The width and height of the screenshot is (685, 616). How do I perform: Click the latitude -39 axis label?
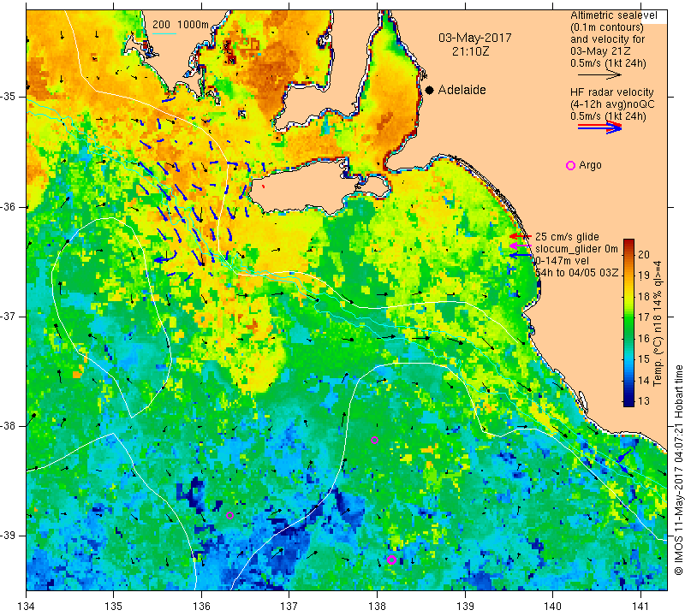tap(8, 536)
